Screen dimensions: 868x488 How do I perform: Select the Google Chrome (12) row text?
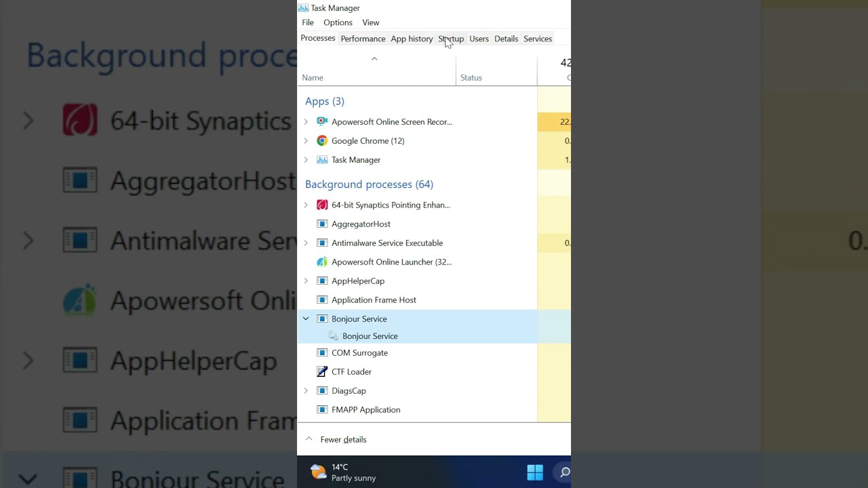pos(368,141)
